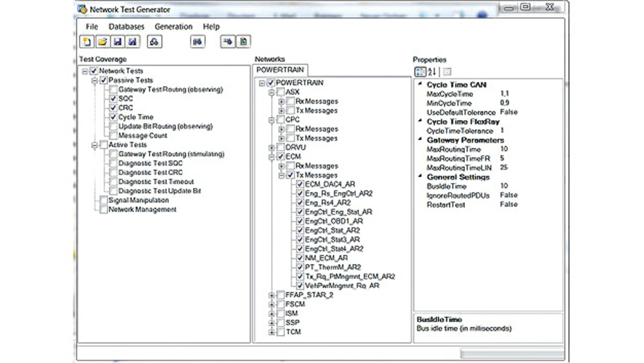Open the Generation menu
The width and height of the screenshot is (644, 363).
[173, 27]
